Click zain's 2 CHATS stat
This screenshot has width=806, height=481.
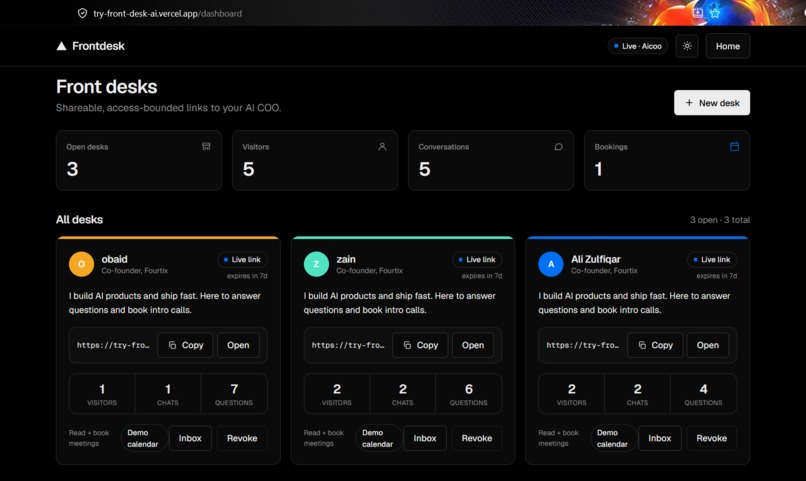402,394
